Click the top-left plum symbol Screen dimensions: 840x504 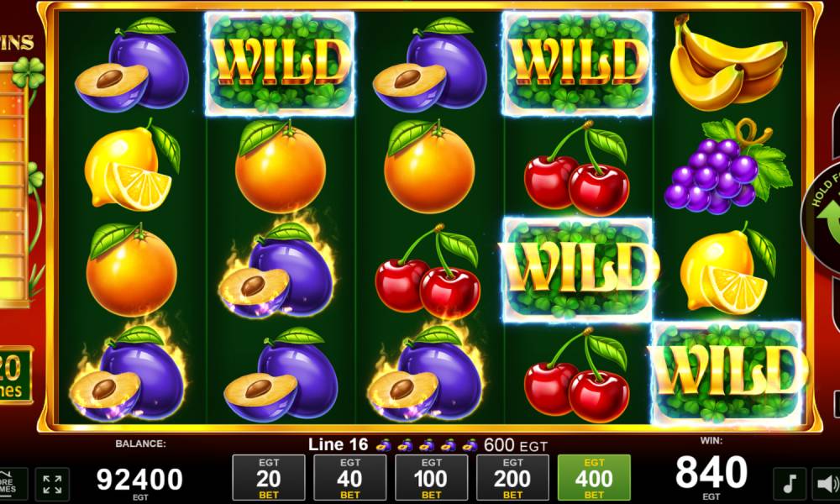132,65
